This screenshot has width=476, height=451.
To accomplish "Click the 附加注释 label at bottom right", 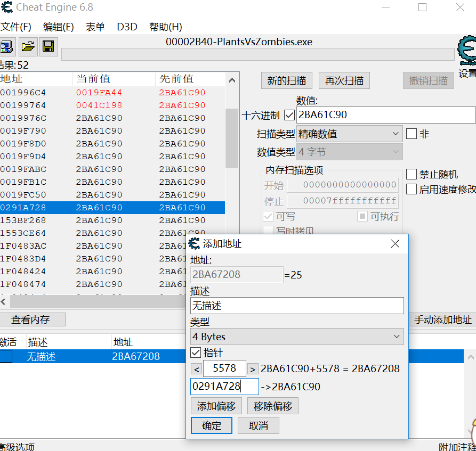I will (x=457, y=446).
